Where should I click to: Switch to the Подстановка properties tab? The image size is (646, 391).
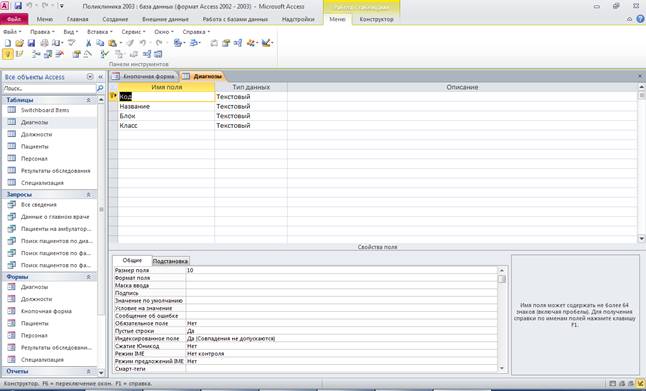point(170,261)
